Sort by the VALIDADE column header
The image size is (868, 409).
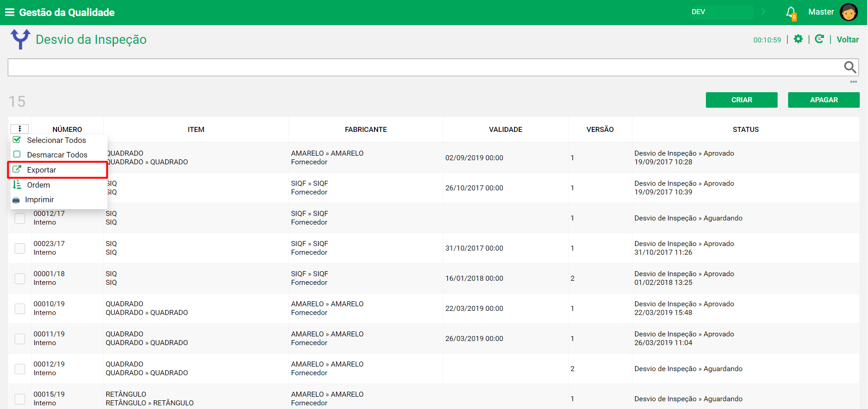505,130
